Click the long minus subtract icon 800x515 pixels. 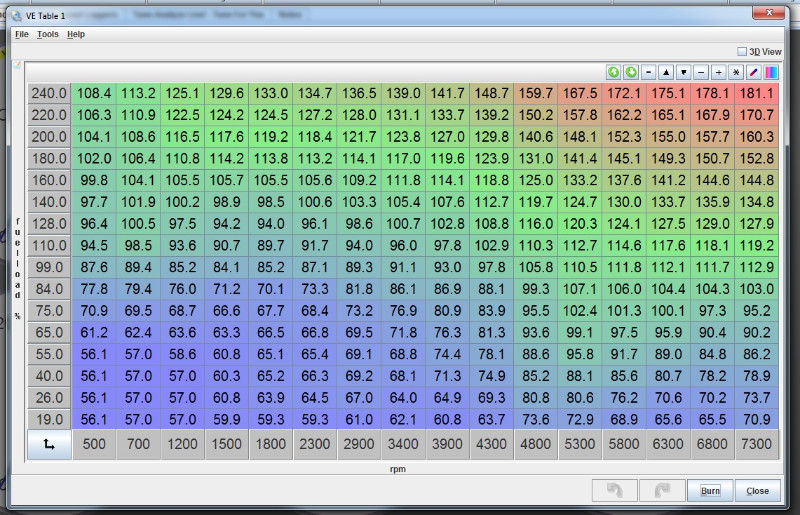pos(701,72)
